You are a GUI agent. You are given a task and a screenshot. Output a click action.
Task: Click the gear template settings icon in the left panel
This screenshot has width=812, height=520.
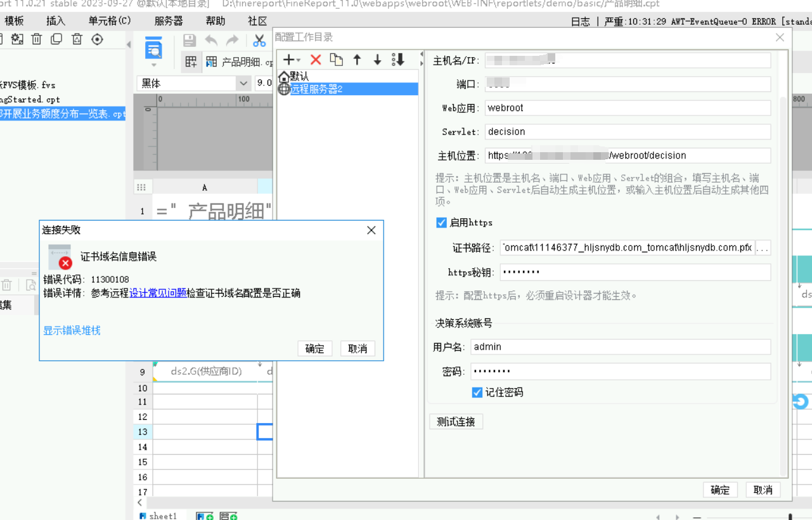coord(17,39)
